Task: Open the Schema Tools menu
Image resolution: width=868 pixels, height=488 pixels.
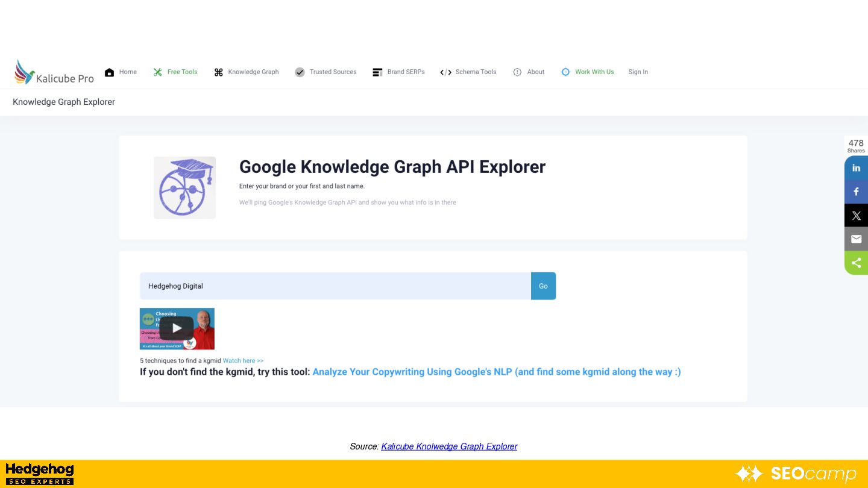Action: pyautogui.click(x=476, y=72)
